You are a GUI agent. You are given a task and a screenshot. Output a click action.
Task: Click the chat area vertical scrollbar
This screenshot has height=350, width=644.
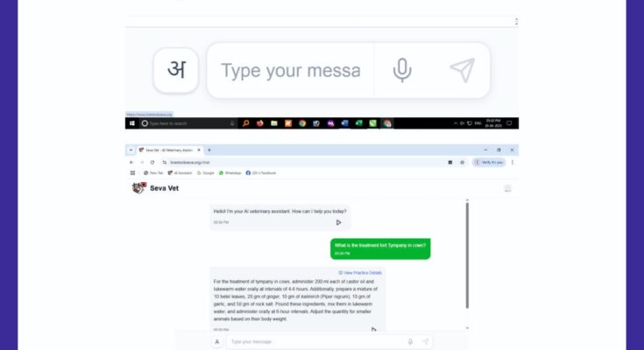(467, 255)
